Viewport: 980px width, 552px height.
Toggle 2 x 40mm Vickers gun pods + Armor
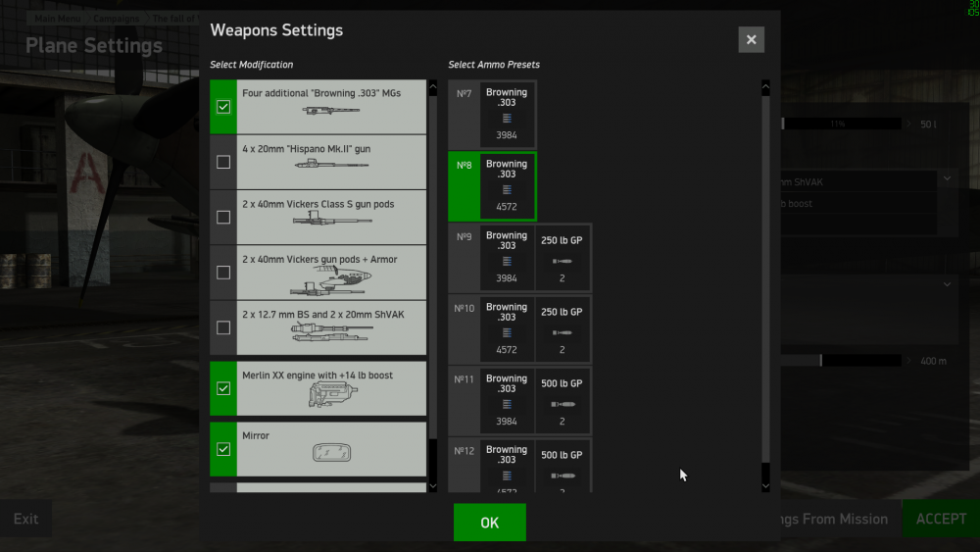click(223, 272)
